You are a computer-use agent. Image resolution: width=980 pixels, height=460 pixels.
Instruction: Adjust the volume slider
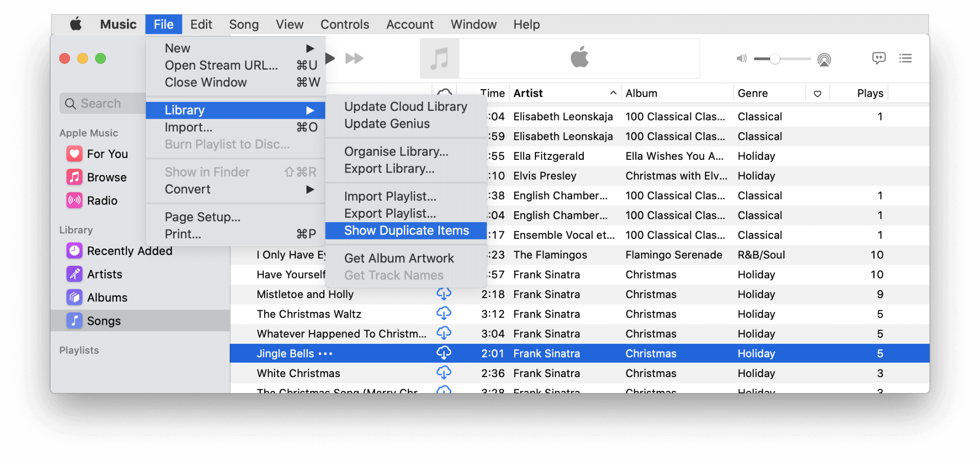pyautogui.click(x=775, y=59)
